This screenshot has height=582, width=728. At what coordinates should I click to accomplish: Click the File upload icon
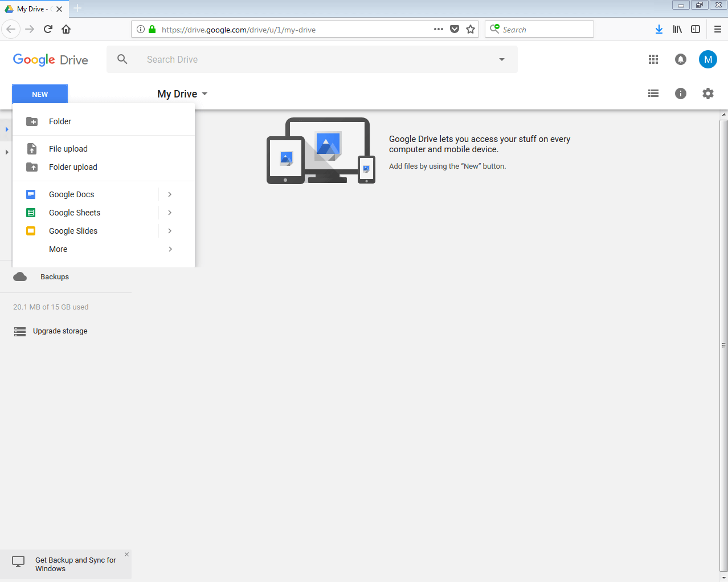pos(32,149)
